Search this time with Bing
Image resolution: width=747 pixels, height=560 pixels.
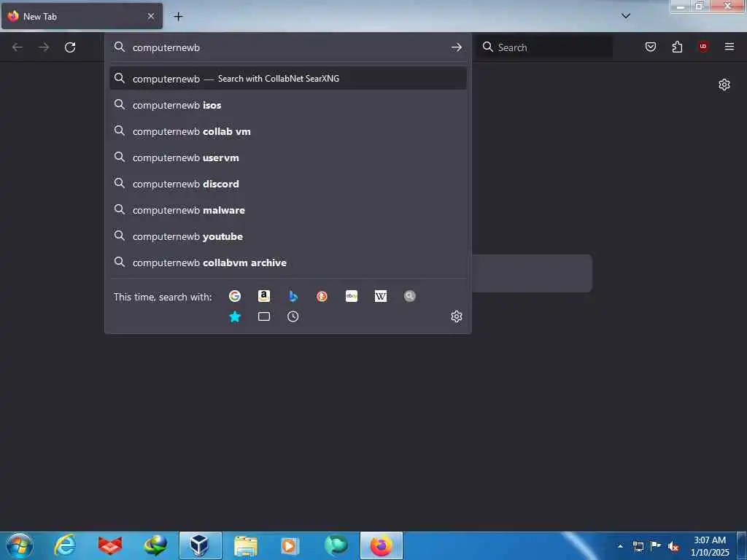(293, 296)
